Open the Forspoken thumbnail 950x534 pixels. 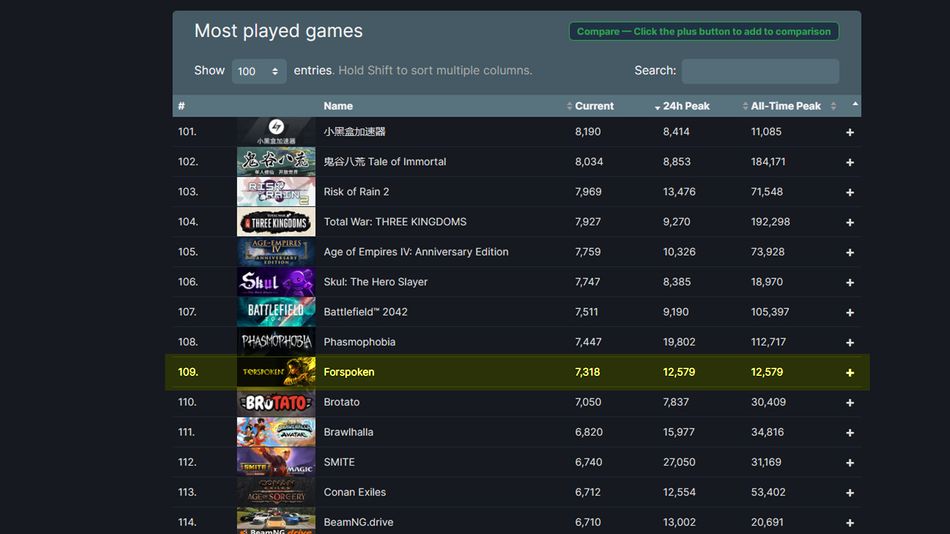coord(276,372)
